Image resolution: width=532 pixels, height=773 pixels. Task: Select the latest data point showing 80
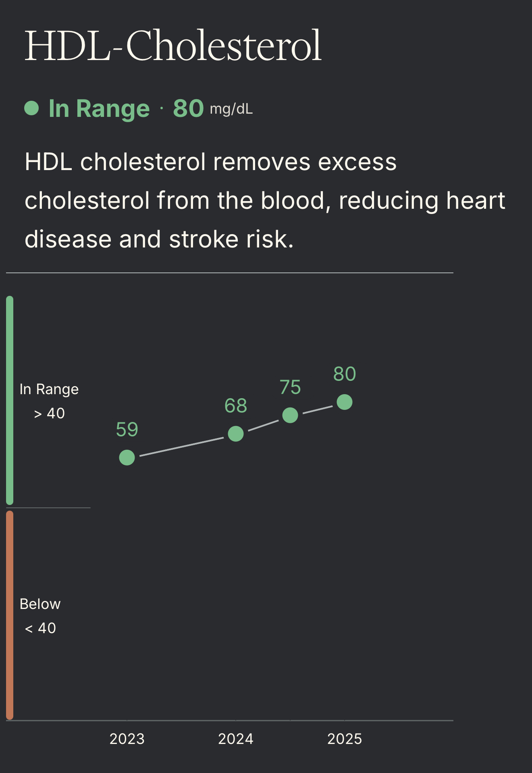coord(345,402)
